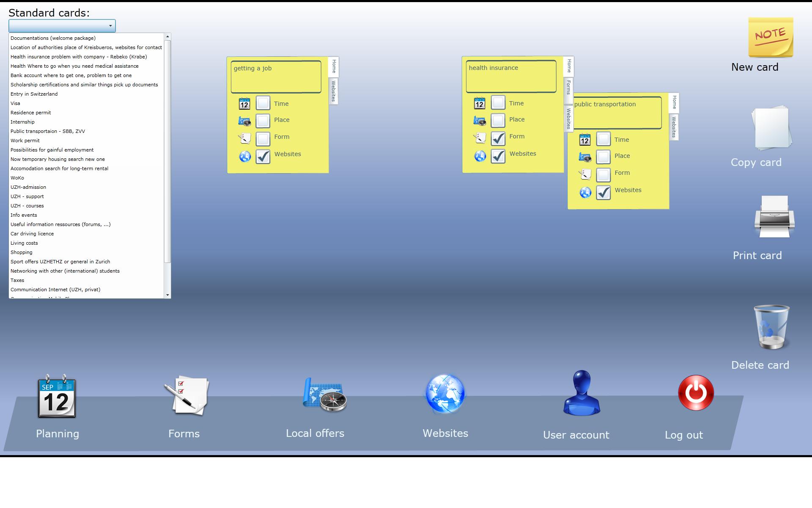Click map icon on health insurance card
The height and width of the screenshot is (508, 812).
[480, 121]
